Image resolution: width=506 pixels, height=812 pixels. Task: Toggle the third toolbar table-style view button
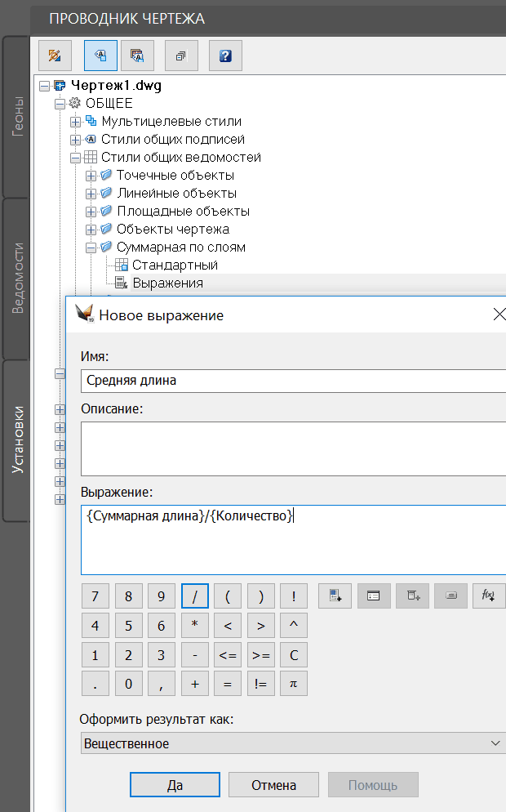click(137, 56)
